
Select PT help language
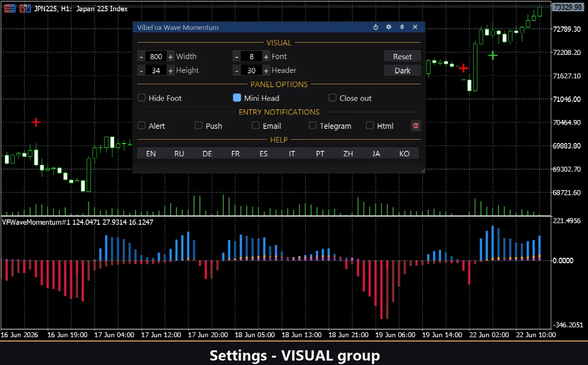(x=320, y=153)
